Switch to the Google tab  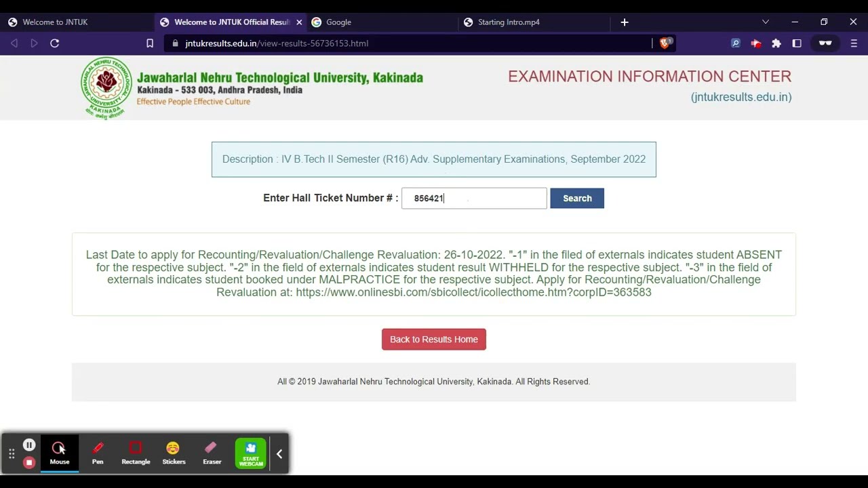(382, 22)
